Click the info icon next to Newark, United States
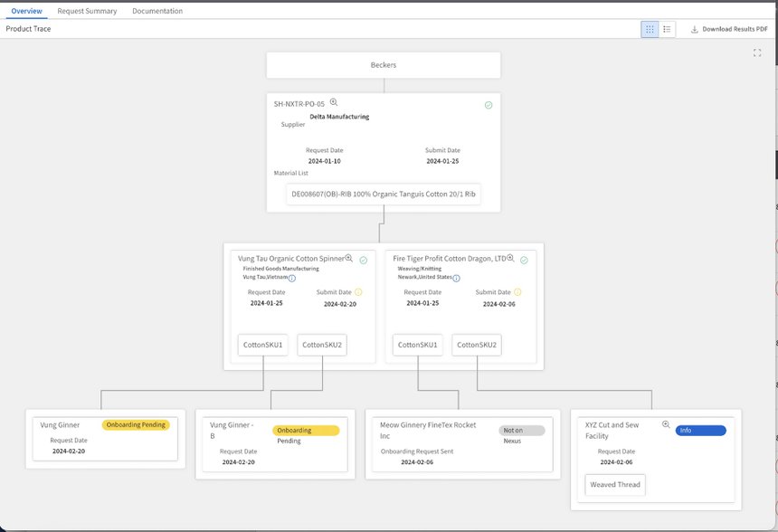Viewport: 778px width, 532px height. click(x=456, y=279)
